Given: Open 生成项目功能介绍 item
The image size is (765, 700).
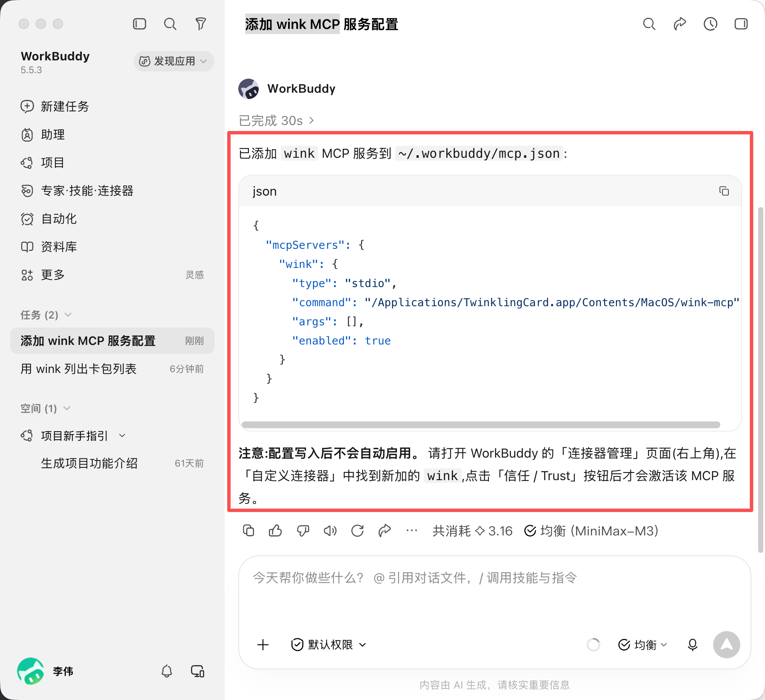Looking at the screenshot, I should 112,463.
